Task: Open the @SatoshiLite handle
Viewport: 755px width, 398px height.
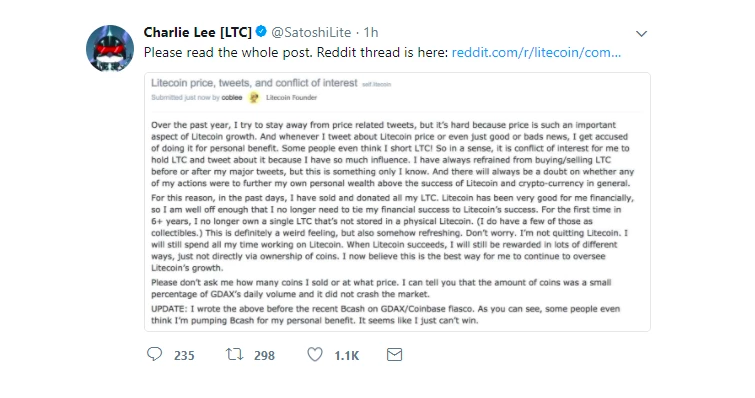Action: (311, 32)
